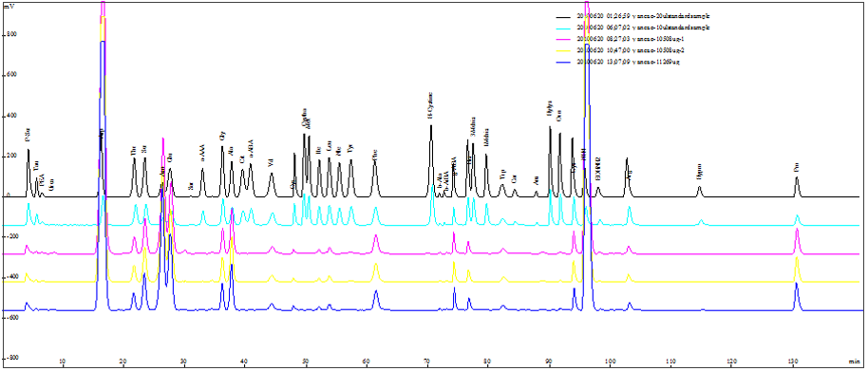Click the H-Cystine peak label
Image resolution: width=868 pixels, height=371 pixels.
[430, 105]
